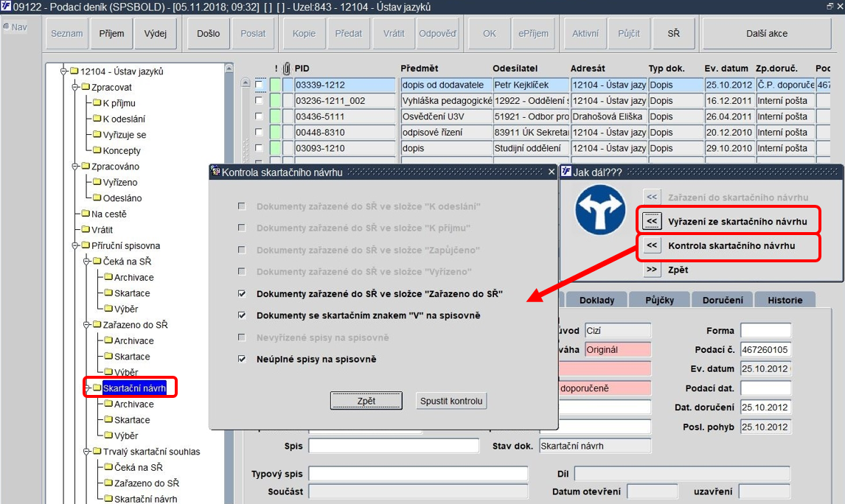Collapse the Zařazeno do SŘ node under Příruční spisovna

coord(86,325)
